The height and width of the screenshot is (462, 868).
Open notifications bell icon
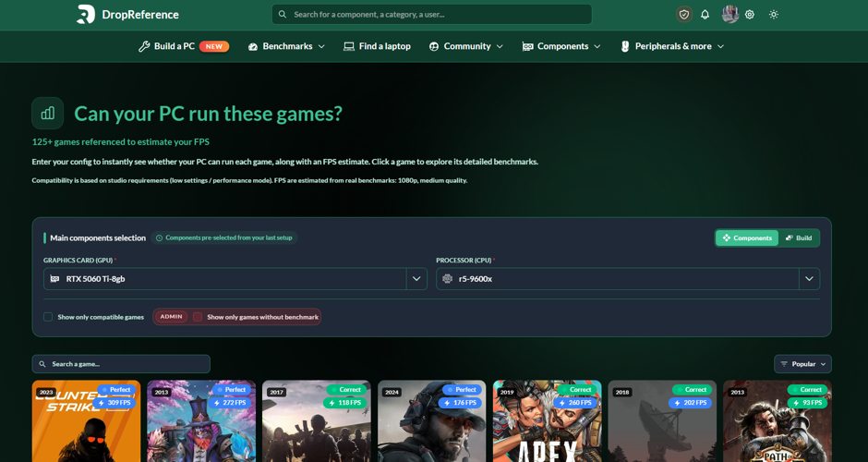click(705, 15)
